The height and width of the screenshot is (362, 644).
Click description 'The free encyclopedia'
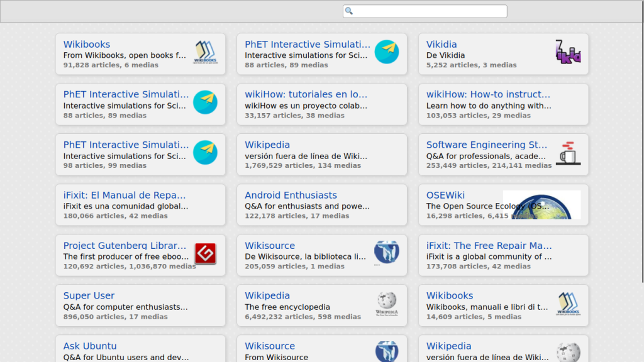tap(287, 307)
